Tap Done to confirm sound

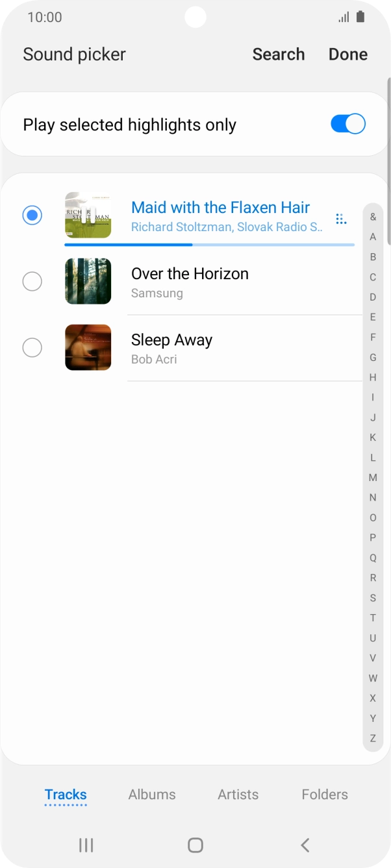(x=348, y=55)
